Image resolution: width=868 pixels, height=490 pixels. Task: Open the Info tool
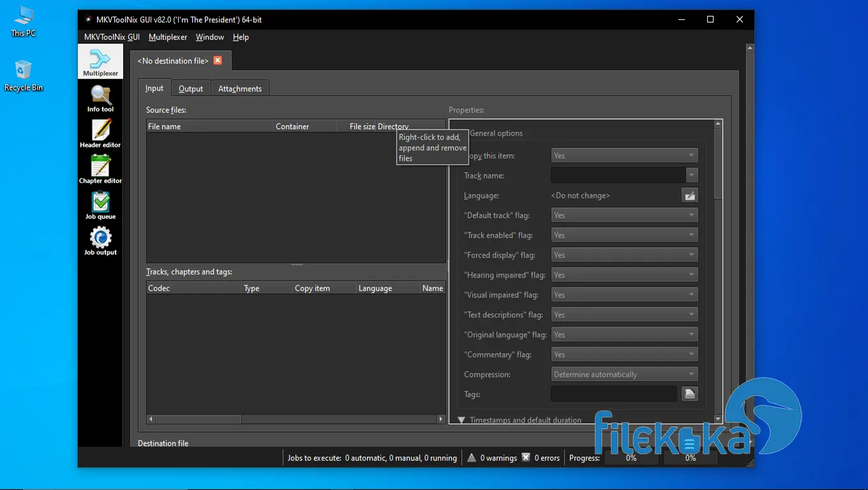click(100, 99)
